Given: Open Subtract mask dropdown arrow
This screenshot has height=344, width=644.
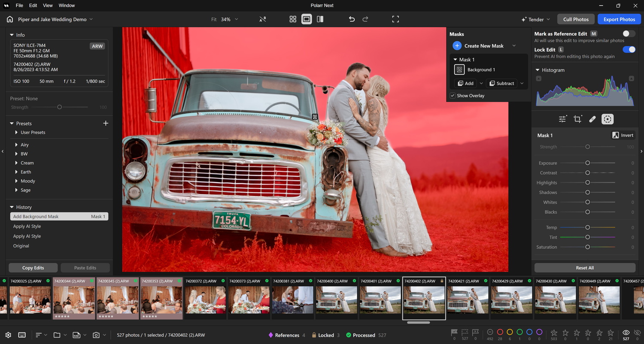Looking at the screenshot, I should point(522,83).
